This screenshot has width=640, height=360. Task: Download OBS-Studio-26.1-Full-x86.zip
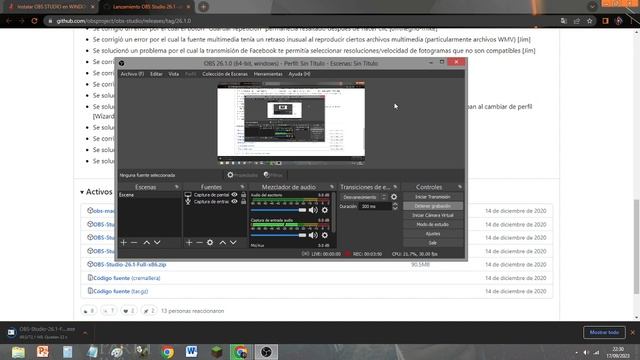tap(130, 264)
